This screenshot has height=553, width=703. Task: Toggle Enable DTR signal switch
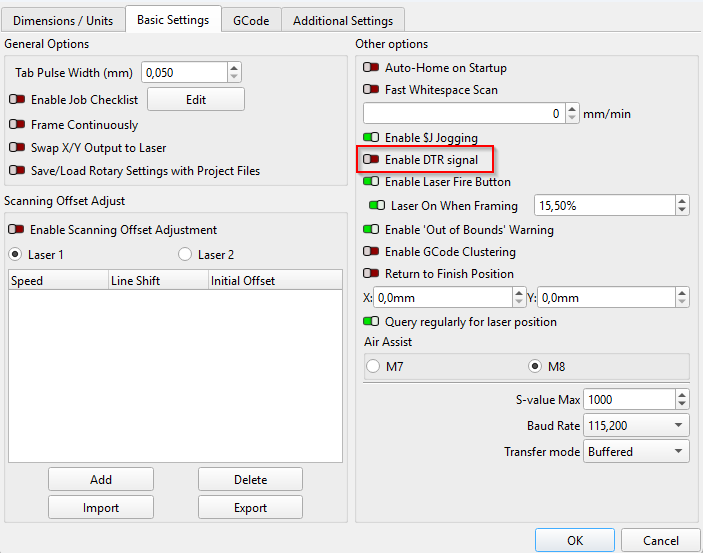(372, 160)
